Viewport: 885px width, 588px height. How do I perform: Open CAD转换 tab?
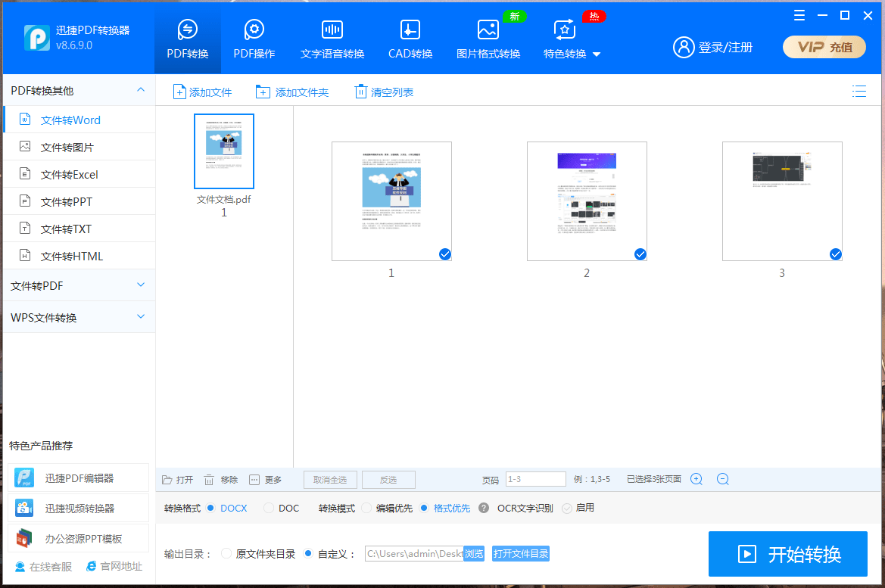pyautogui.click(x=410, y=39)
